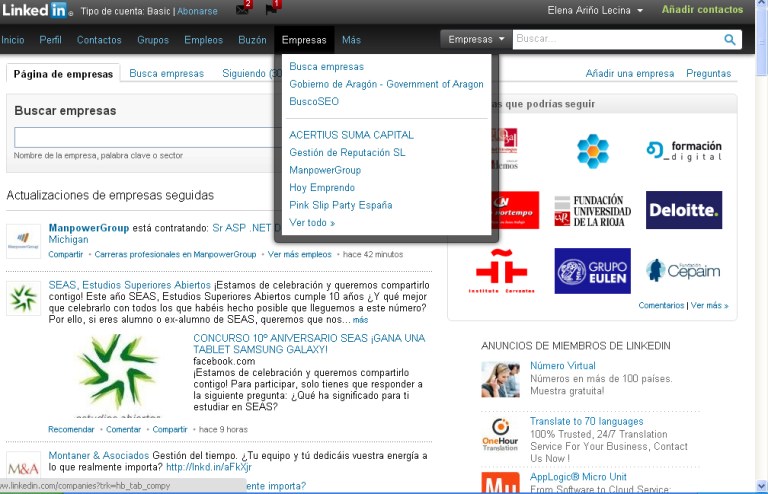Open the flag notifications icon
Screen dimensions: 768x494
tap(272, 8)
